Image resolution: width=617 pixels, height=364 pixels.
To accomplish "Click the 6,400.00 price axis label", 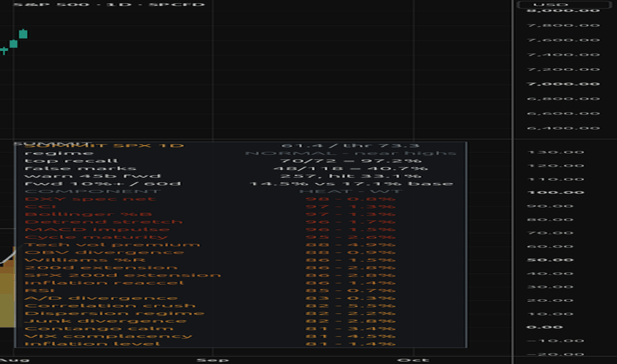I will pyautogui.click(x=563, y=128).
